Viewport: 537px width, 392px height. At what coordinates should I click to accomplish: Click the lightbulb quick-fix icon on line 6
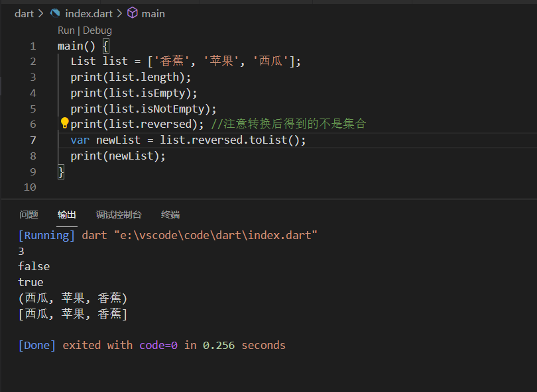[x=64, y=122]
